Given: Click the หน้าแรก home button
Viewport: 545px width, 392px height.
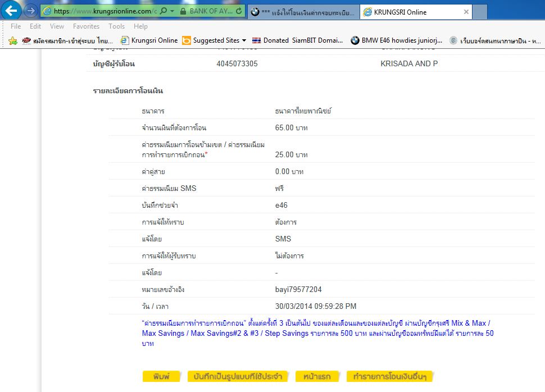Looking at the screenshot, I should [x=317, y=376].
